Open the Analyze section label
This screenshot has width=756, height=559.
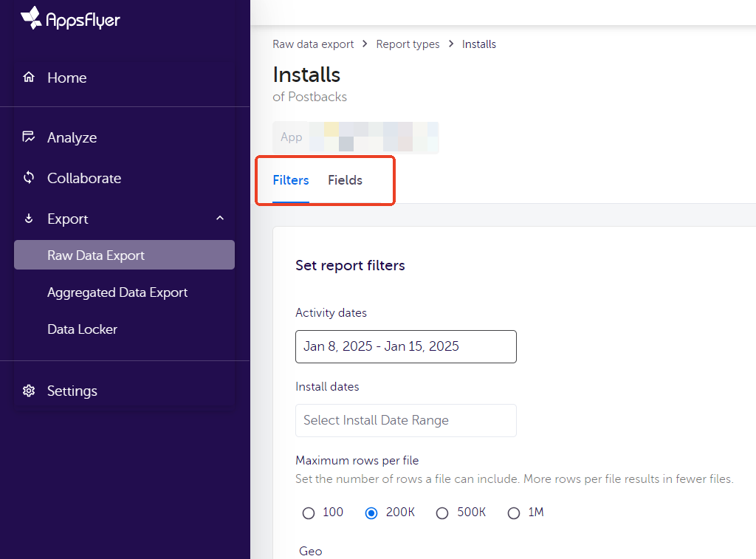(x=72, y=137)
